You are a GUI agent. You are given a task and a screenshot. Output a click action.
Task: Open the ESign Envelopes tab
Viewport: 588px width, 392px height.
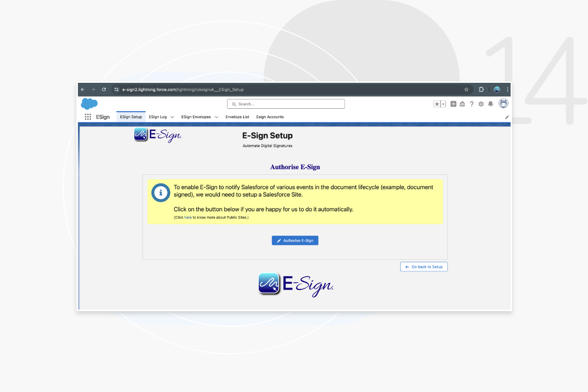pos(196,117)
